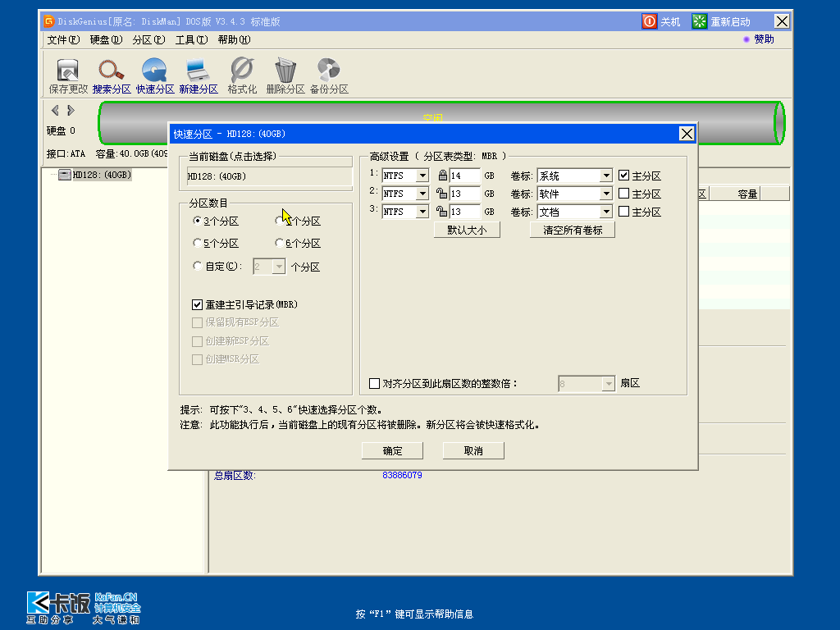The height and width of the screenshot is (630, 840).
Task: Toggle the lock icon for partition 2 size
Action: (441, 194)
